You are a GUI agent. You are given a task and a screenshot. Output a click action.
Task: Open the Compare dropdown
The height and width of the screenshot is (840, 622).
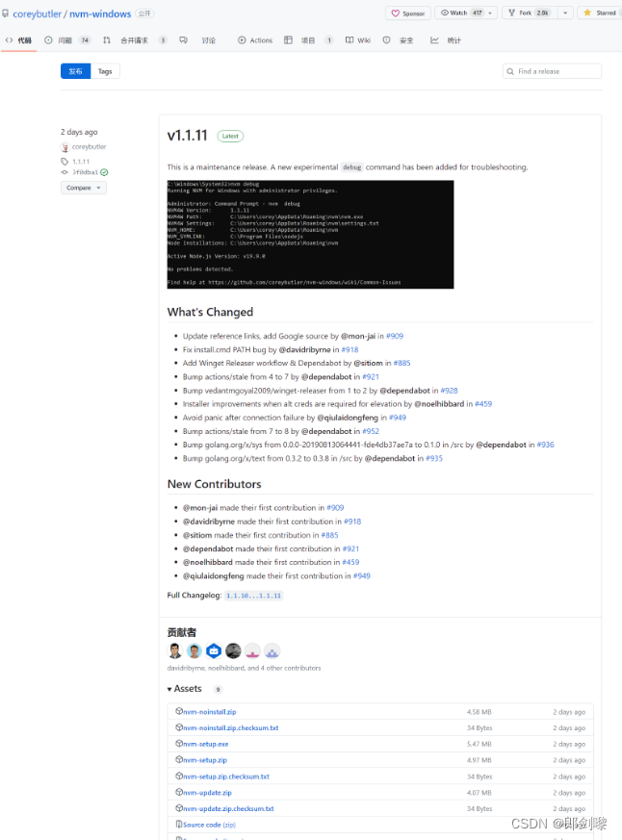[84, 188]
